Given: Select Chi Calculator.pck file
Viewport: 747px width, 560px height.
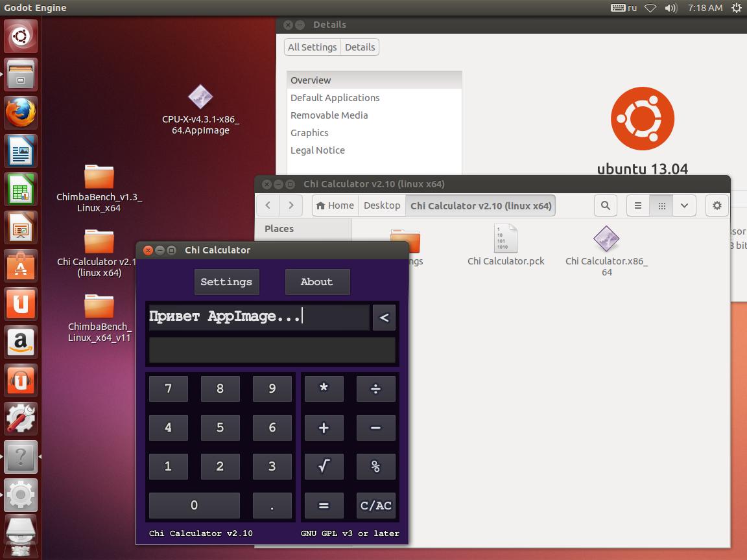Looking at the screenshot, I should pos(506,245).
